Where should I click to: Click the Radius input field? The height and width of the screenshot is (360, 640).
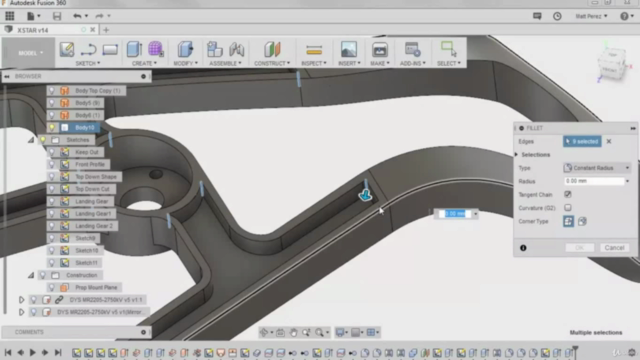coord(594,181)
